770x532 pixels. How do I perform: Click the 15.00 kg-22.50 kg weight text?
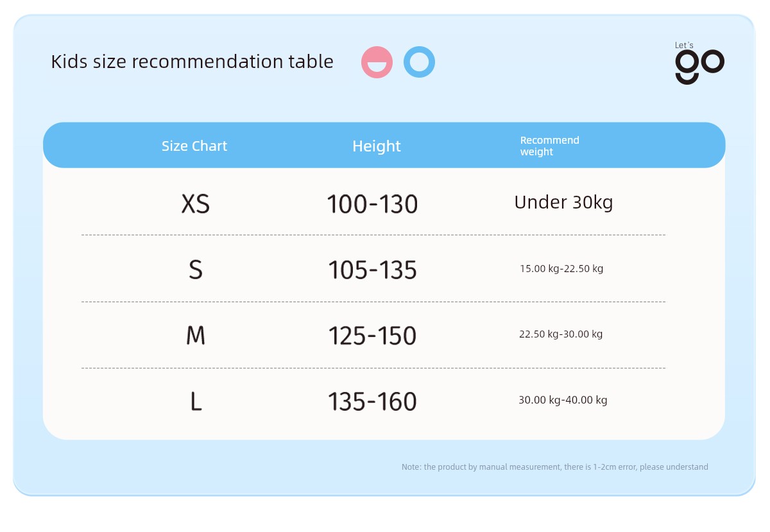point(561,268)
